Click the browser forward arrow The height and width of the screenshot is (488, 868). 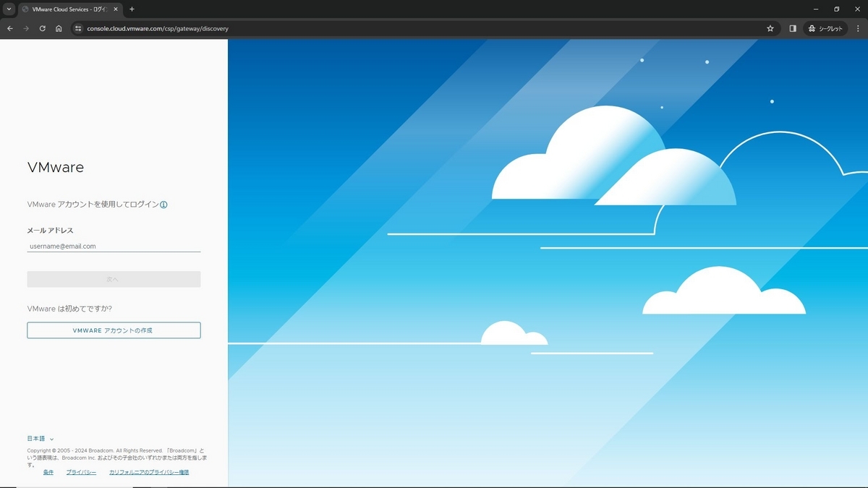tap(26, 28)
